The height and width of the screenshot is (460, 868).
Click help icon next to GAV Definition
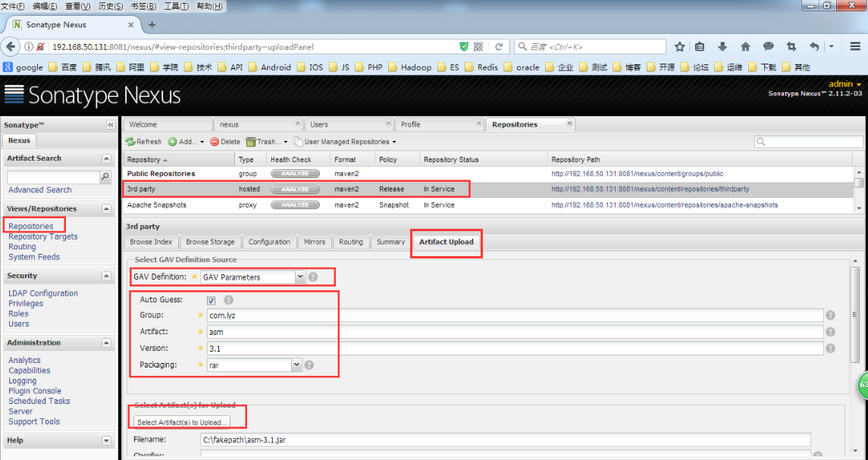(313, 277)
